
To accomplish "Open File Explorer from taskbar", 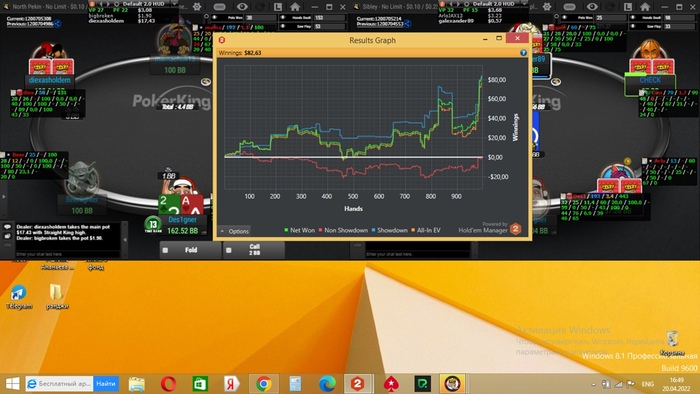I will point(137,384).
